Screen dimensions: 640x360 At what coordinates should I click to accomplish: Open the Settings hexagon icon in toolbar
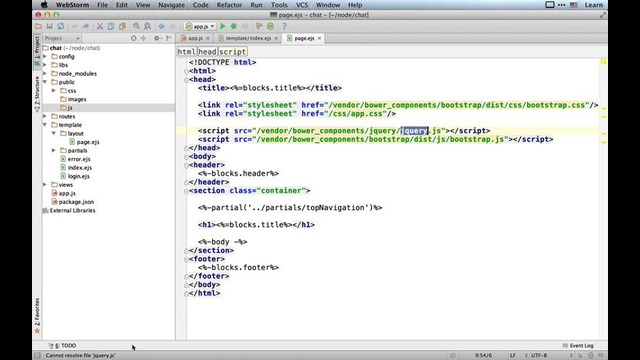pyautogui.click(x=270, y=26)
